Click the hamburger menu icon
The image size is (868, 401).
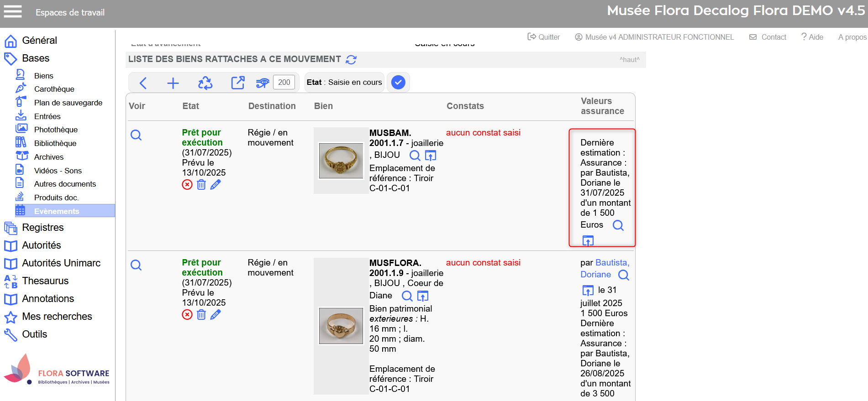[13, 11]
